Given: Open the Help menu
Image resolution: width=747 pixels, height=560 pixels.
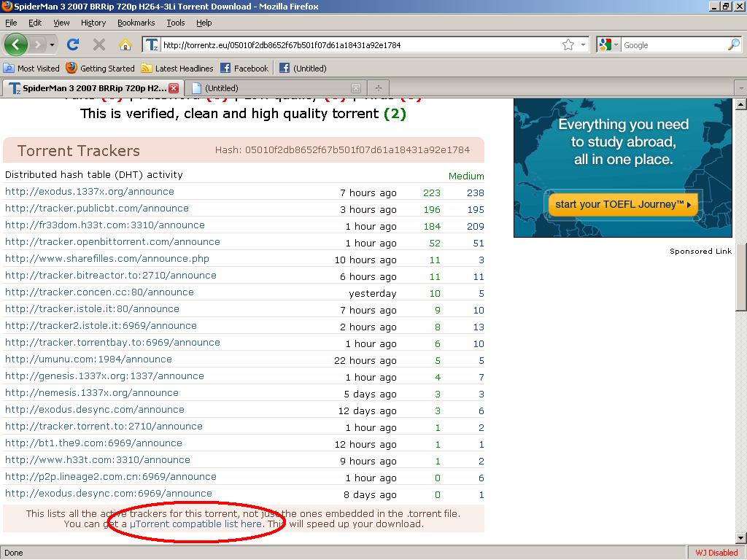Looking at the screenshot, I should 204,23.
